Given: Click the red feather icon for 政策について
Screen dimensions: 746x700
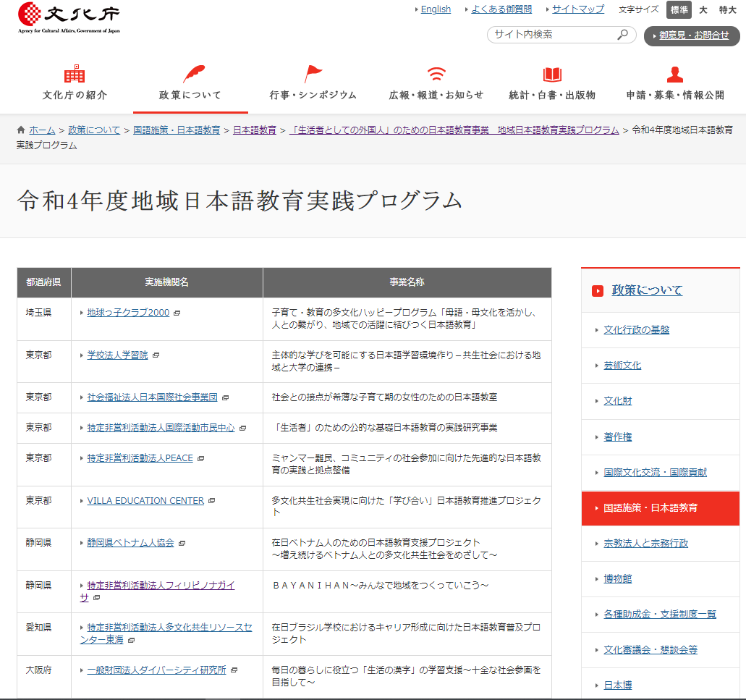Looking at the screenshot, I should (x=192, y=74).
